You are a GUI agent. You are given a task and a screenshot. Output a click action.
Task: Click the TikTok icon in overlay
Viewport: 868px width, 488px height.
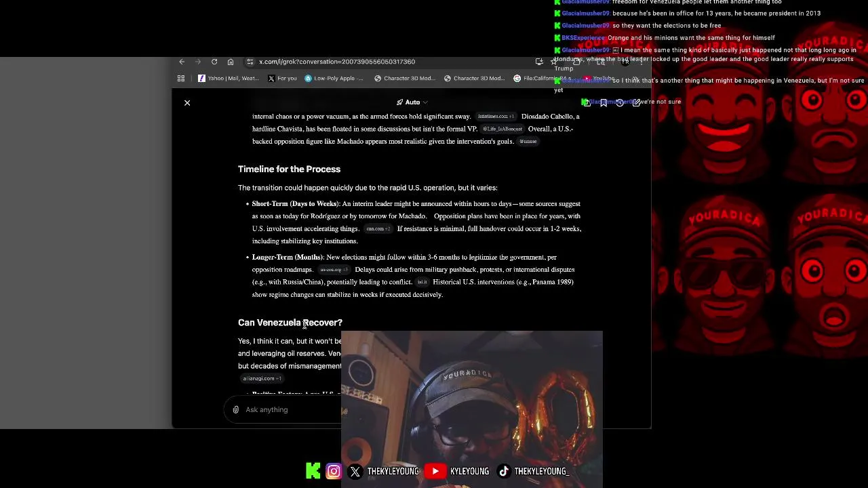(504, 471)
